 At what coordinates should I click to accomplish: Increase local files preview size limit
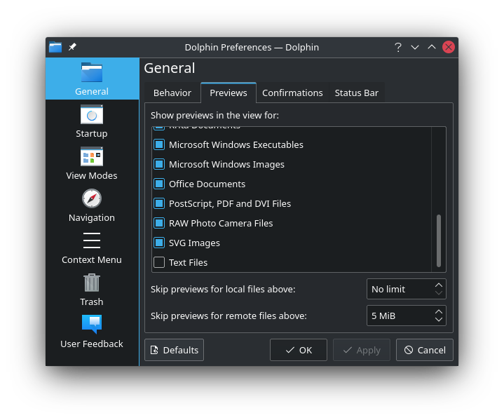(x=439, y=285)
